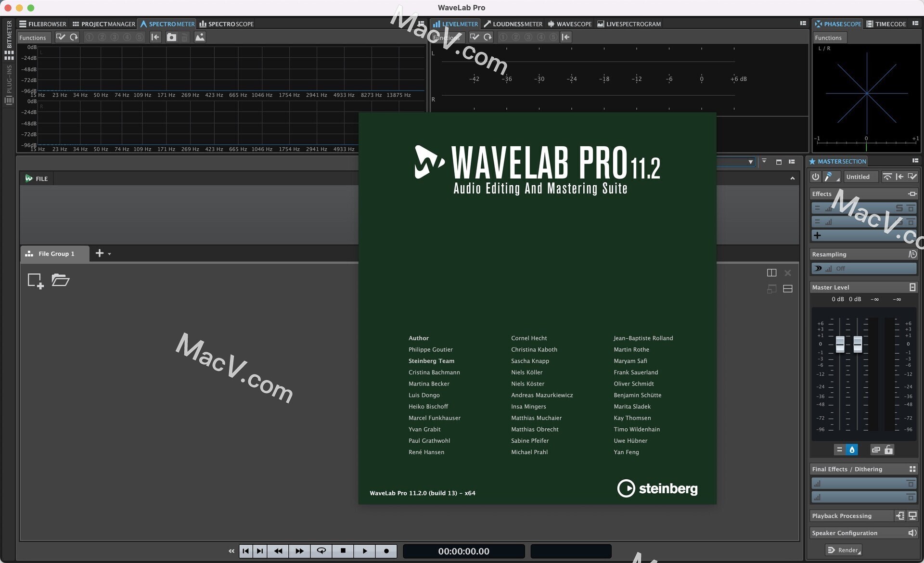Toggle the unlink faders icon
Viewport: 924px width, 563px height.
876,449
